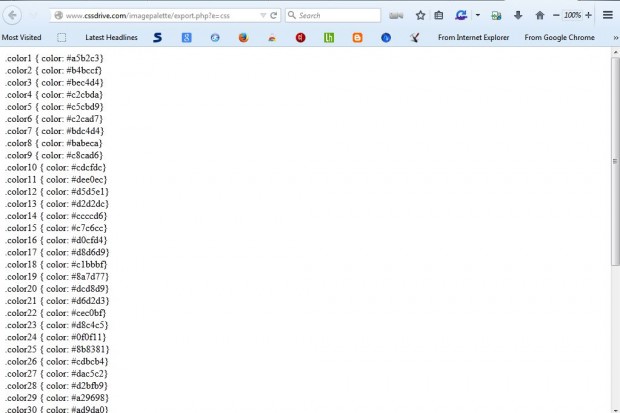Click the bird-shaped bookmark icon
Image resolution: width=620 pixels, height=413 pixels.
(414, 38)
